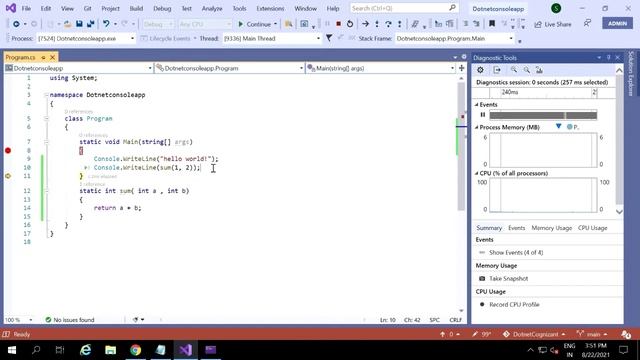Image resolution: width=640 pixels, height=360 pixels.
Task: Continue program execution
Action: click(254, 24)
